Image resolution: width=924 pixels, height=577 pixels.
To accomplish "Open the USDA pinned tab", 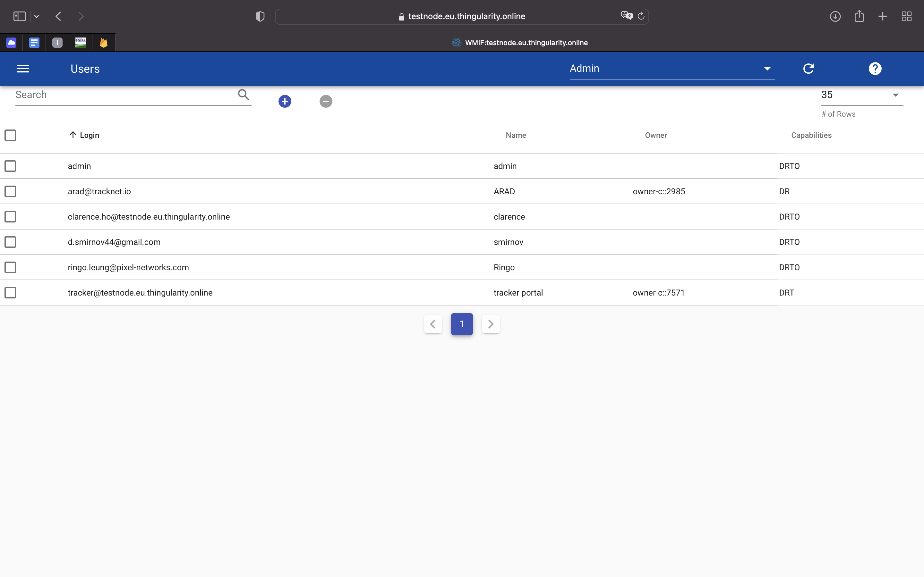I will point(80,42).
